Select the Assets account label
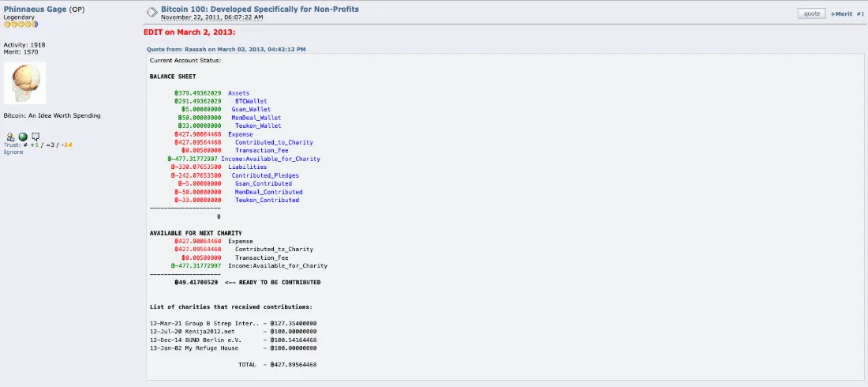This screenshot has width=868, height=387. [x=238, y=93]
